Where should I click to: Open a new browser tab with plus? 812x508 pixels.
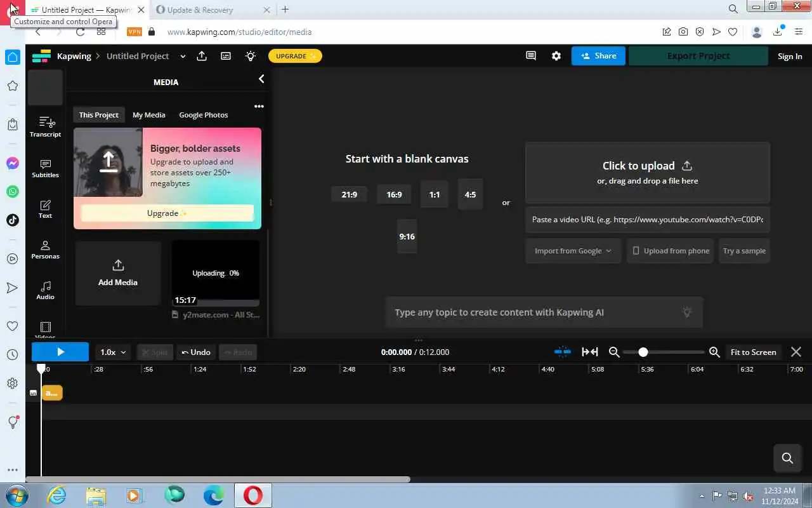point(285,10)
